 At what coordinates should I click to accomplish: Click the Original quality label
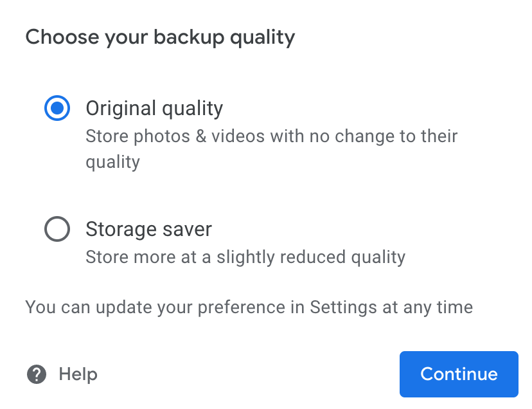[x=154, y=108]
